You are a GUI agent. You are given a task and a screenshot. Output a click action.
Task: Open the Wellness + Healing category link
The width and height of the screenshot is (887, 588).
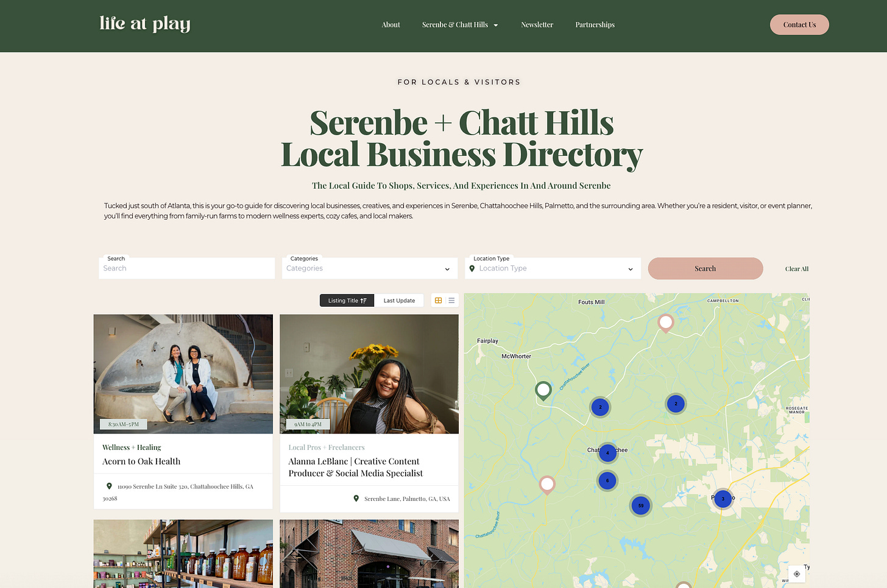[132, 447]
